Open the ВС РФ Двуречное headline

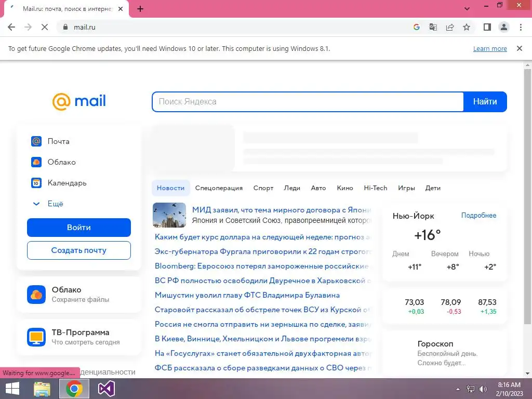[263, 281]
